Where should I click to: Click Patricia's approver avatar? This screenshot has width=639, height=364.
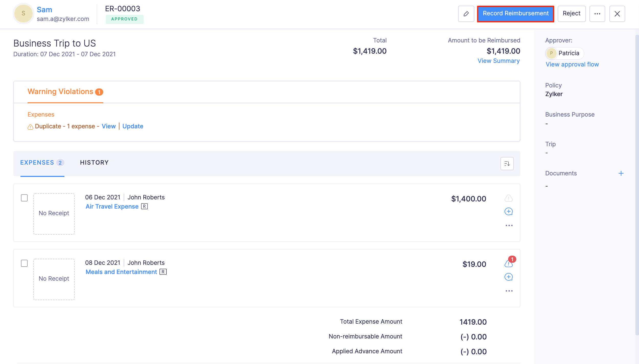(x=551, y=53)
